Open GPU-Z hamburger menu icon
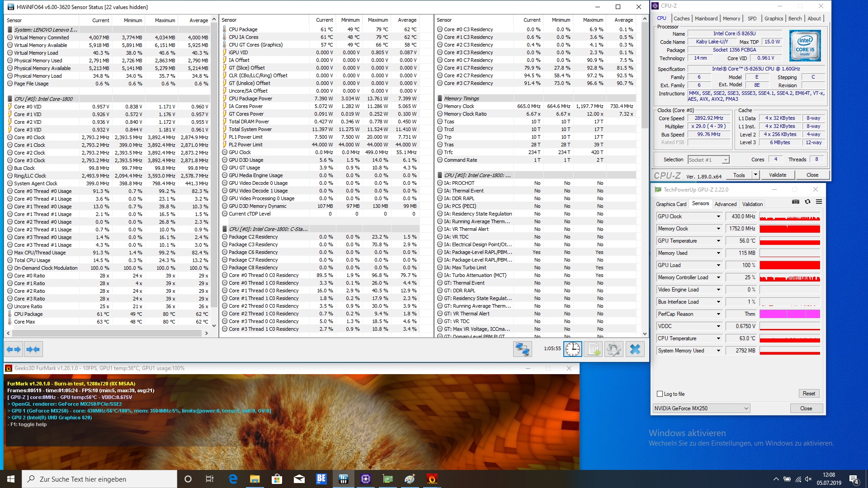Image resolution: width=868 pixels, height=488 pixels. (819, 202)
